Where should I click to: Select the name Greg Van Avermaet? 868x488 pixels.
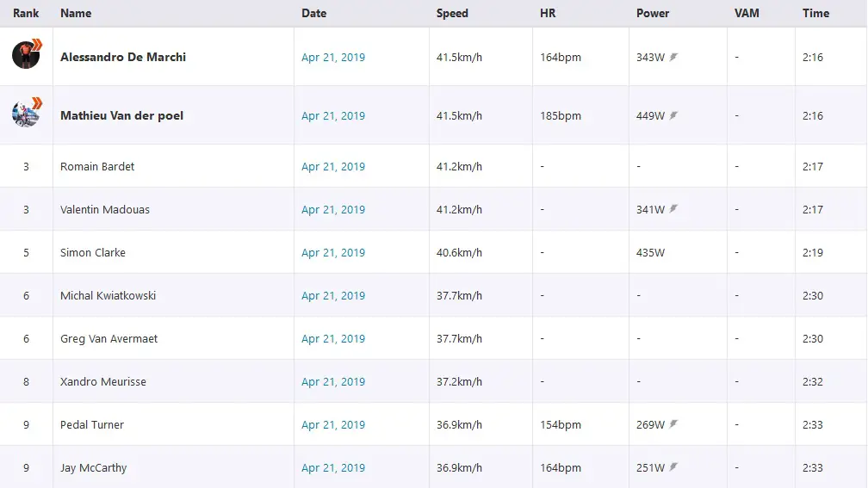click(109, 338)
